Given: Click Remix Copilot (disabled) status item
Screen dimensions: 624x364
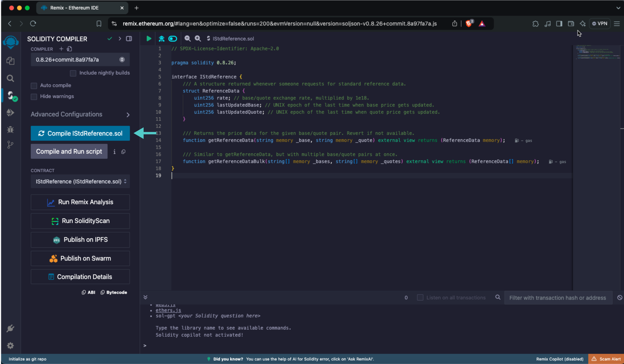Looking at the screenshot, I should point(560,359).
